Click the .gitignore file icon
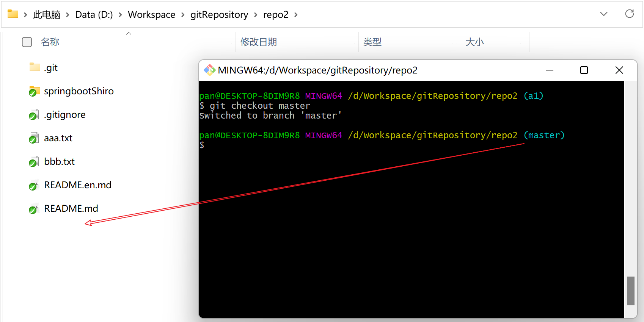The width and height of the screenshot is (644, 322). click(x=34, y=115)
